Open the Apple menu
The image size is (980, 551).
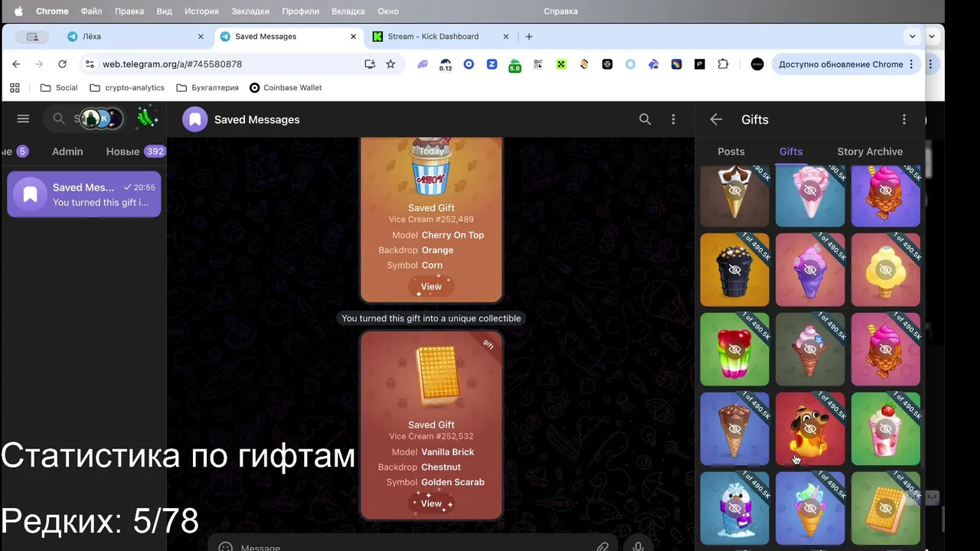point(18,11)
